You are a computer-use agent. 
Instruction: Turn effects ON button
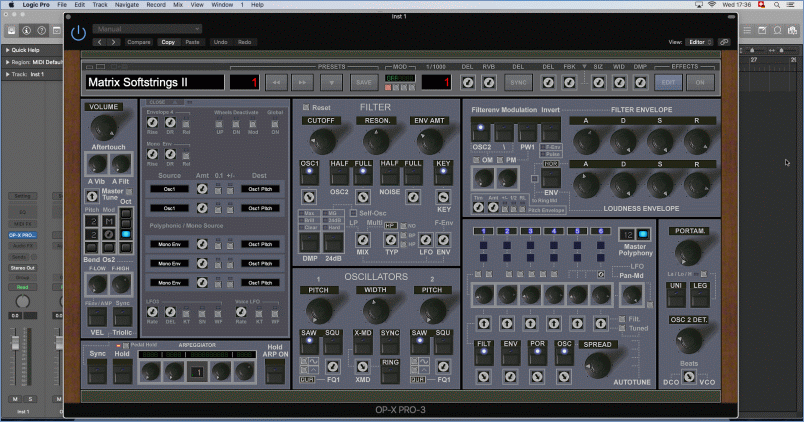[x=700, y=83]
